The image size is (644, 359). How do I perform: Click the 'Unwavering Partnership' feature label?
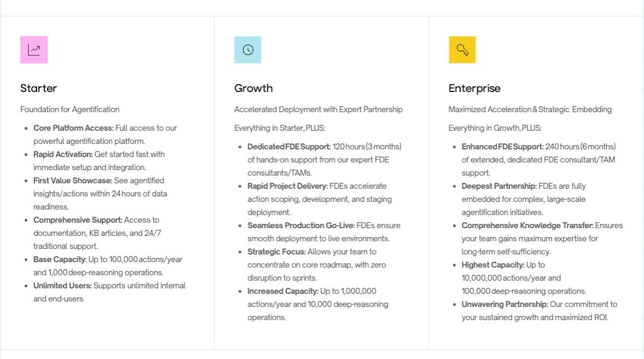click(504, 304)
